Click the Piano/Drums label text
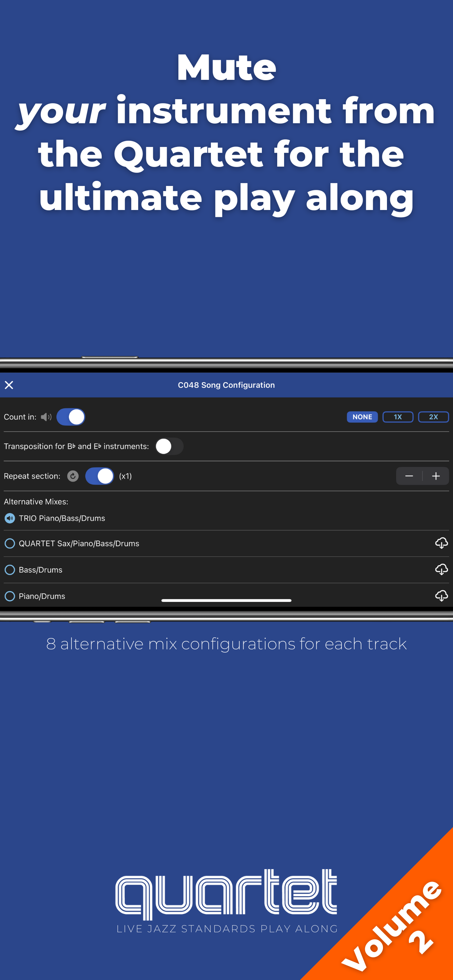This screenshot has height=980, width=453. [x=42, y=596]
